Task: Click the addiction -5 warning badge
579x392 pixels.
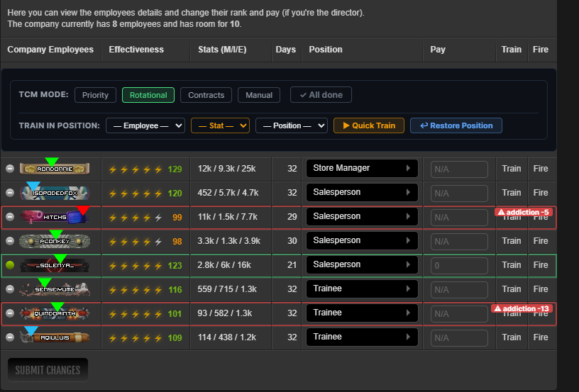Action: pyautogui.click(x=523, y=212)
